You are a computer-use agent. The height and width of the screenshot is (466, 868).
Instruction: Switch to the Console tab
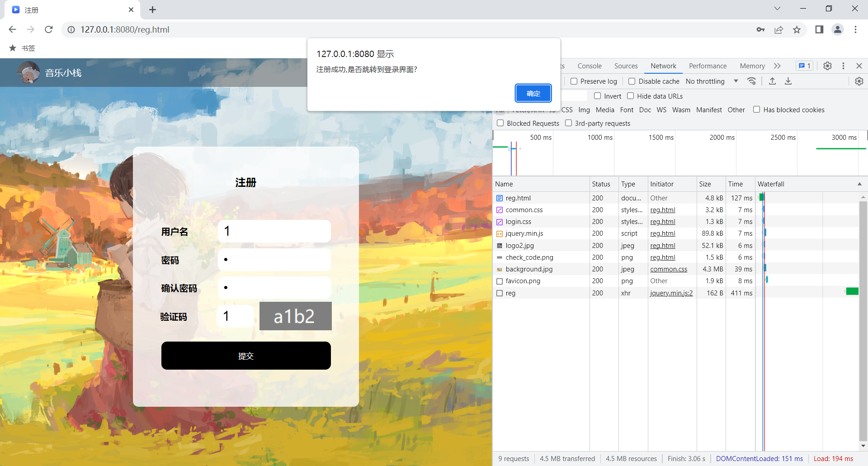point(590,66)
